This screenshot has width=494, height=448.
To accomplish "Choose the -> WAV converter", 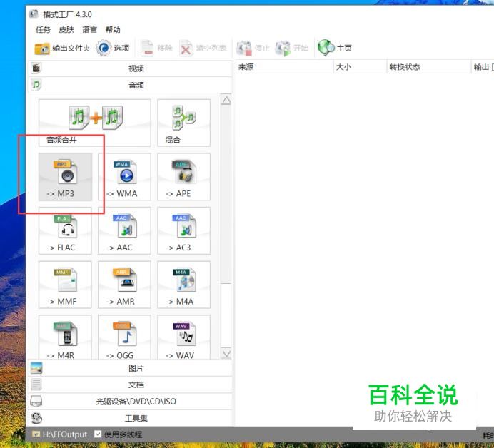I will (183, 337).
